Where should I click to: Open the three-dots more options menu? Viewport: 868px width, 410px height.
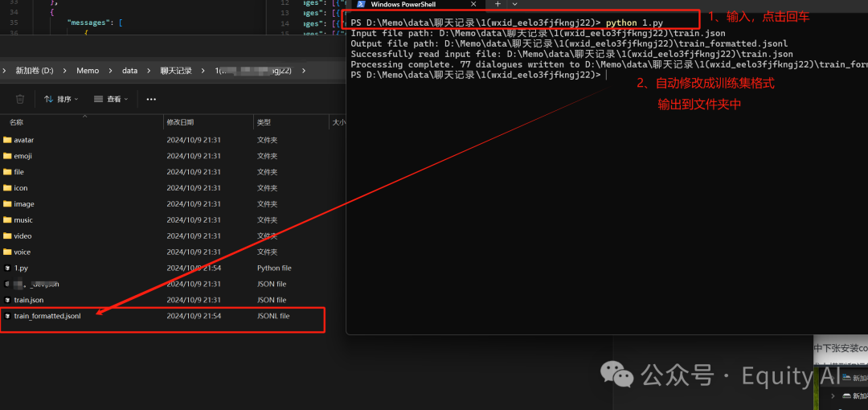point(151,99)
